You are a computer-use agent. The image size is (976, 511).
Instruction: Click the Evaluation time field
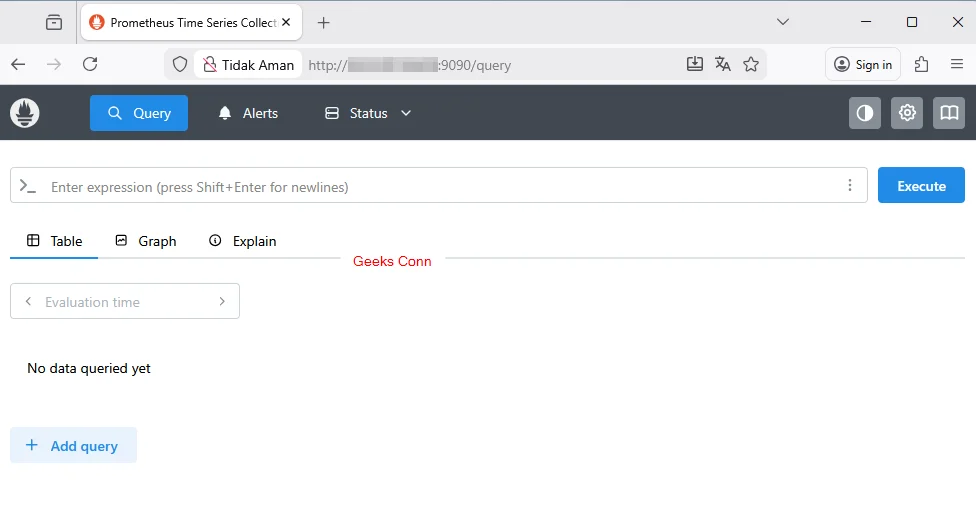point(125,301)
